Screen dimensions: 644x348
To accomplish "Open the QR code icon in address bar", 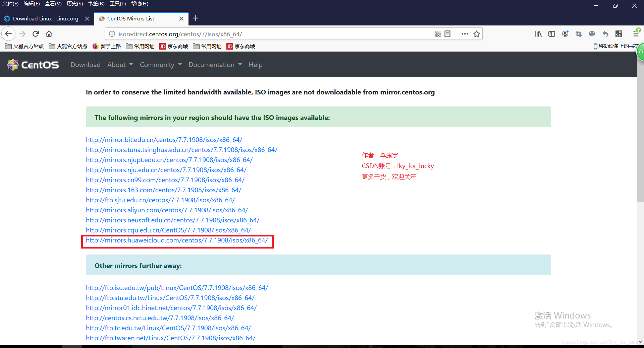I will click(x=438, y=34).
